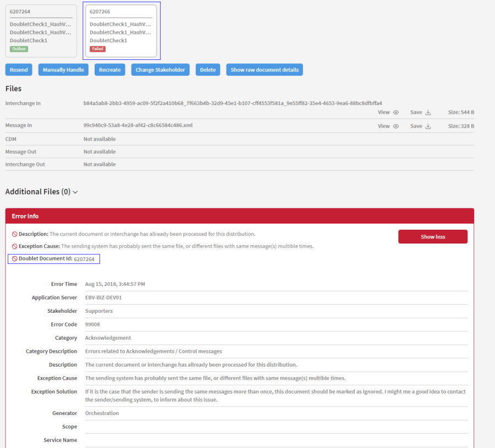This screenshot has width=495, height=448.
Task: Click the Recreate button
Action: tap(109, 70)
